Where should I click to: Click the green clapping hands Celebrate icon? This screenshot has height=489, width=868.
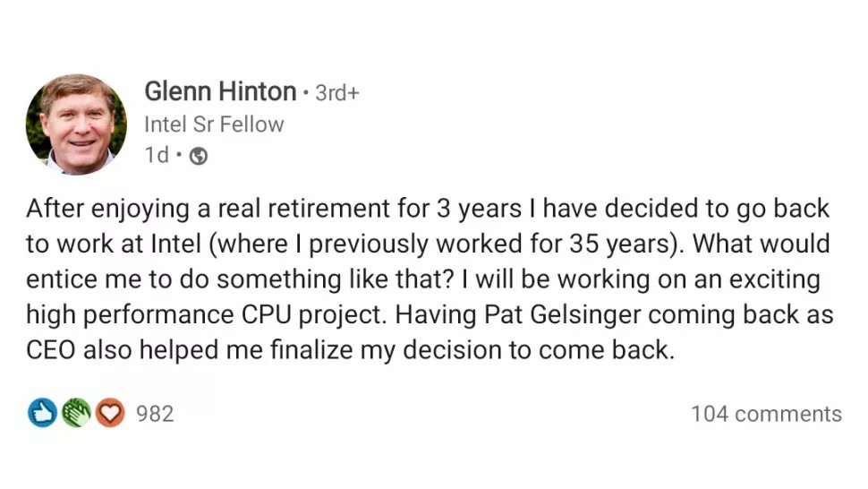[76, 413]
